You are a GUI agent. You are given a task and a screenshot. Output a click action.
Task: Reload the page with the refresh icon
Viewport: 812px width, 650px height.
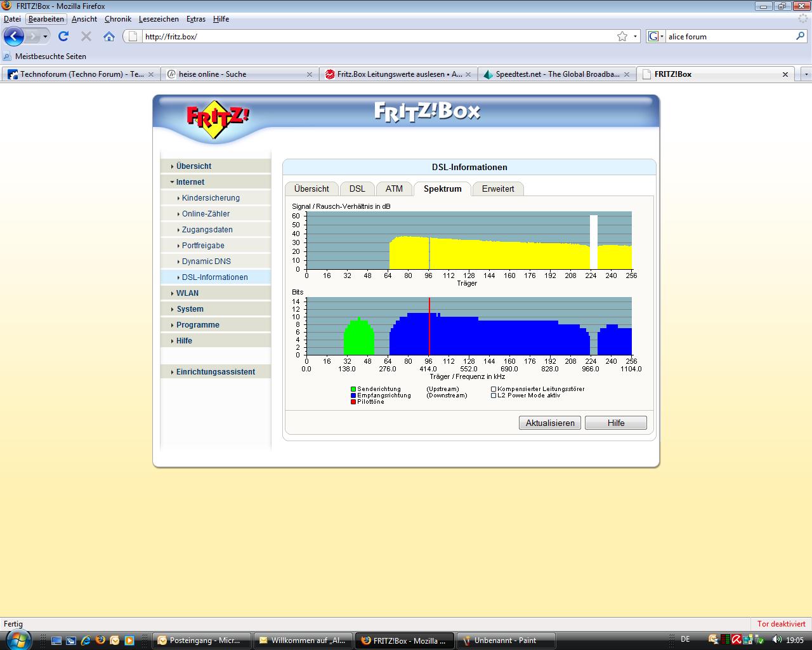click(63, 36)
